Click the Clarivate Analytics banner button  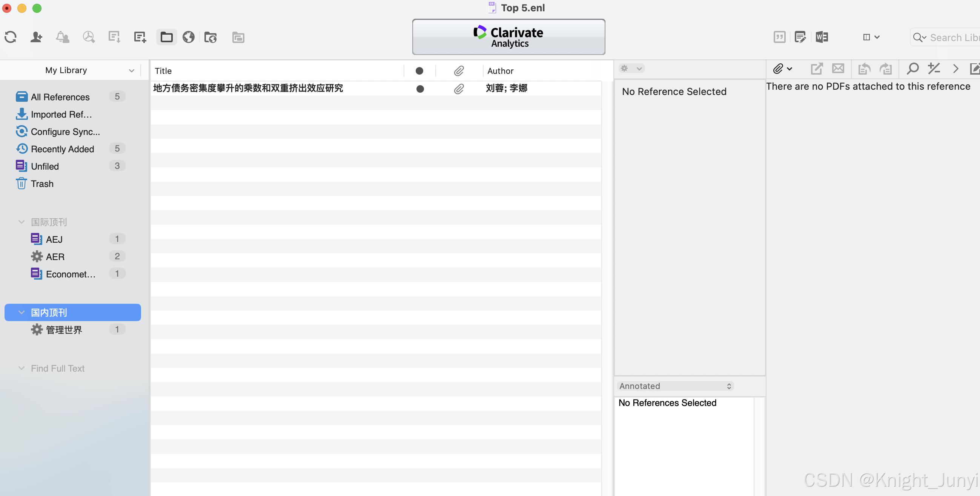(508, 37)
